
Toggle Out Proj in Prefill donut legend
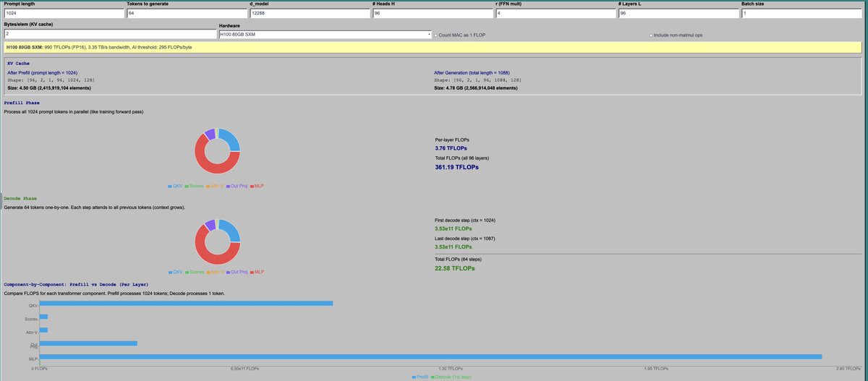pos(238,186)
